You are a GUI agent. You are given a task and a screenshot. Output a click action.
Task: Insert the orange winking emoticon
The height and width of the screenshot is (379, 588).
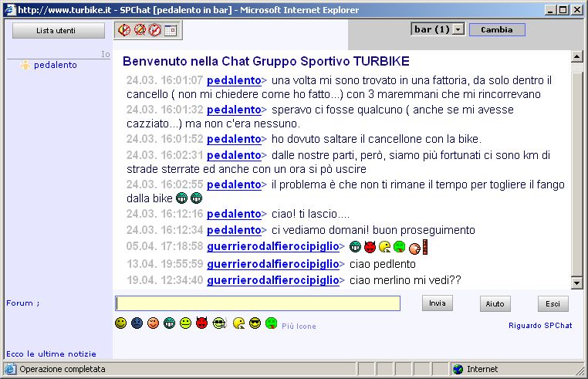tap(153, 323)
